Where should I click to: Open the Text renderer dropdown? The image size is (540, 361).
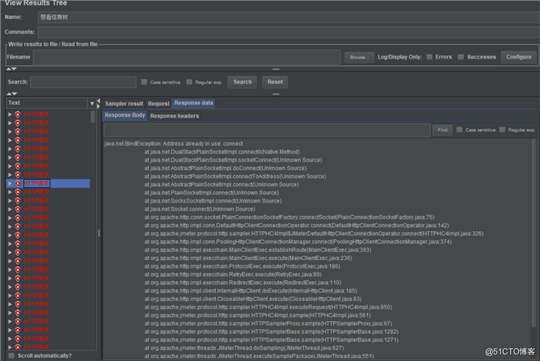pyautogui.click(x=92, y=103)
